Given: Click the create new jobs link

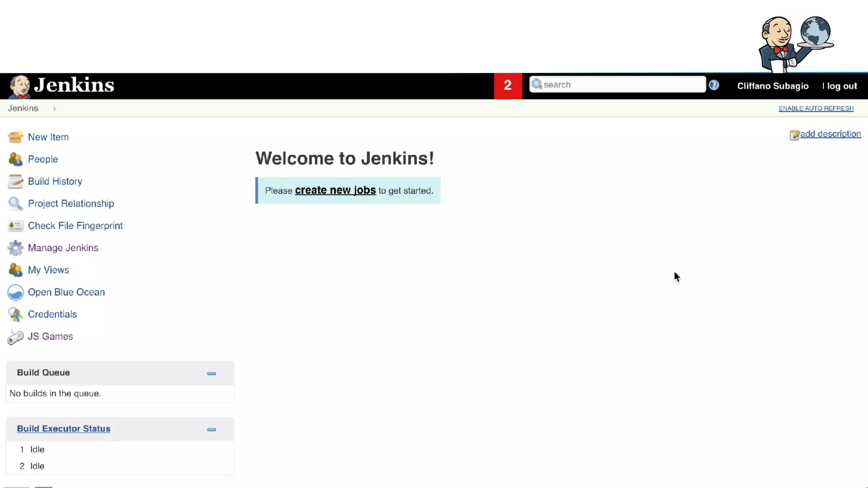Looking at the screenshot, I should [x=335, y=190].
